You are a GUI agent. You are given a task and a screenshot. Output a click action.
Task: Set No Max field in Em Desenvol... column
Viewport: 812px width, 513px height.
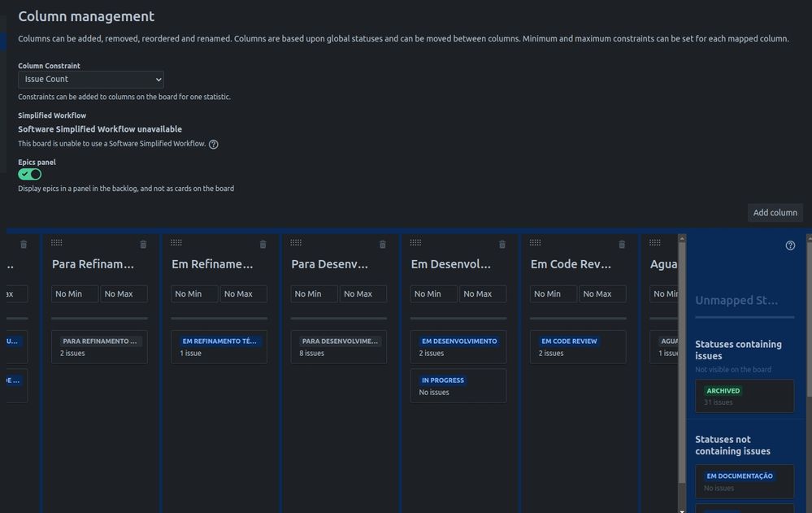coord(483,293)
